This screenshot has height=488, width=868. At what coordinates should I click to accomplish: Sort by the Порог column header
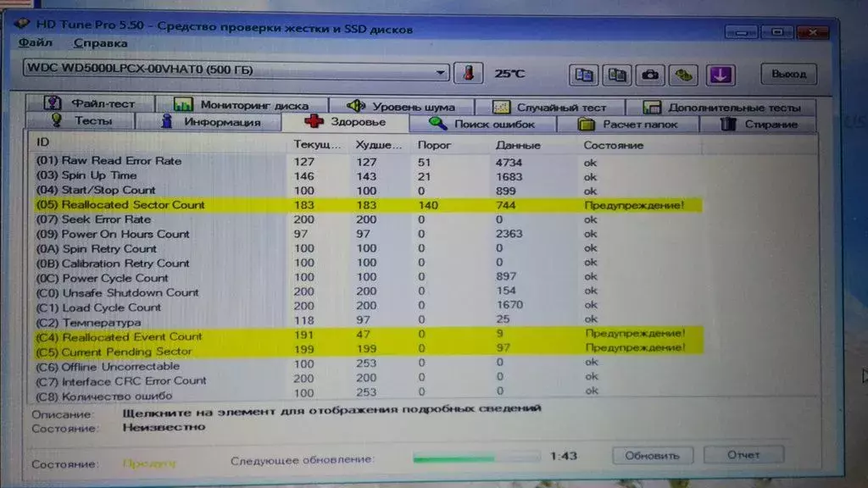point(434,145)
